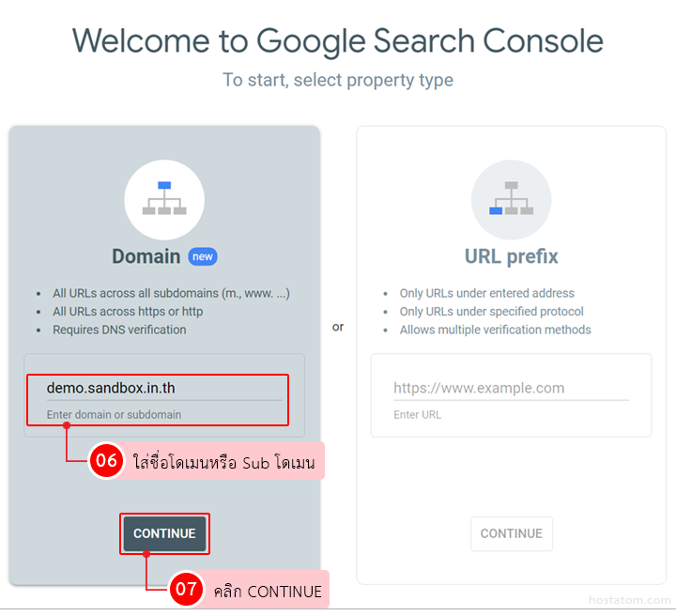Select the Domain heading text
676x616 pixels.
pyautogui.click(x=146, y=256)
